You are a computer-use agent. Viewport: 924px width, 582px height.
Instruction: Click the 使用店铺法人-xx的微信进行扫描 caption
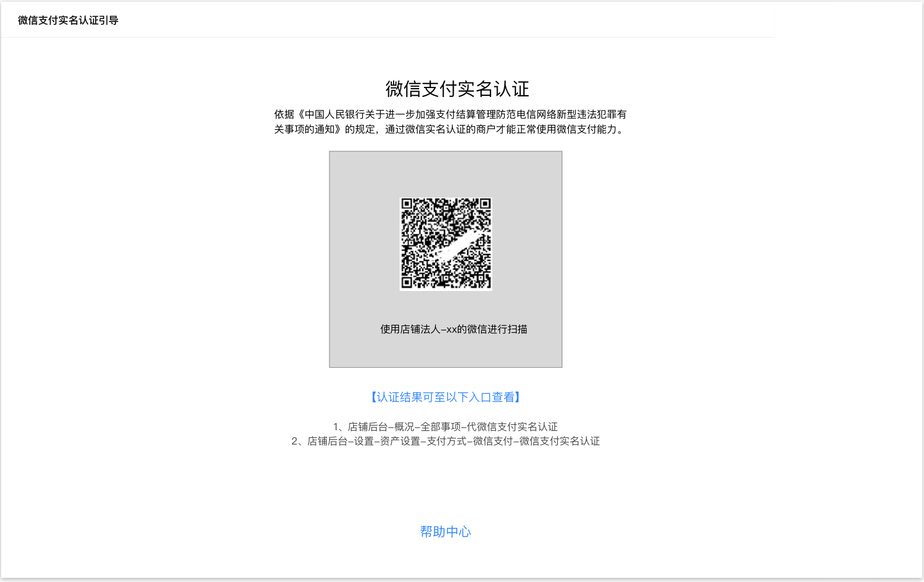454,329
